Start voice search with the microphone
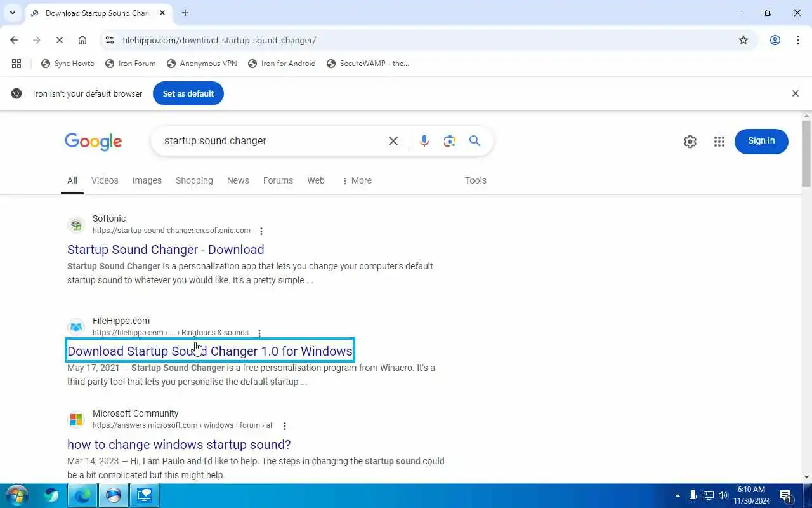 click(x=424, y=141)
